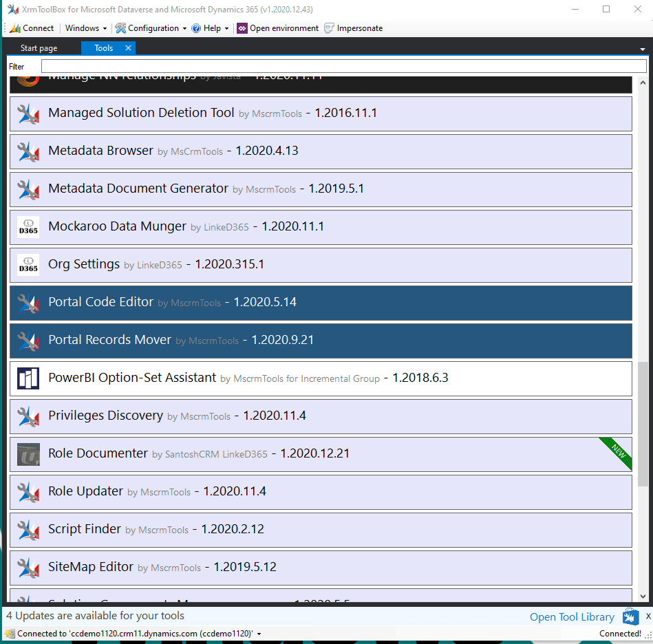Click Open environment button
This screenshot has height=644, width=653.
[278, 28]
